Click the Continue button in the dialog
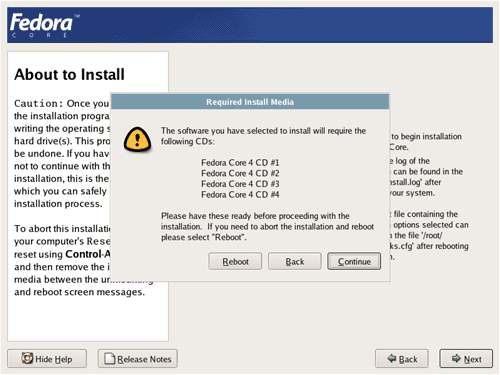This screenshot has width=500, height=375. (x=354, y=261)
